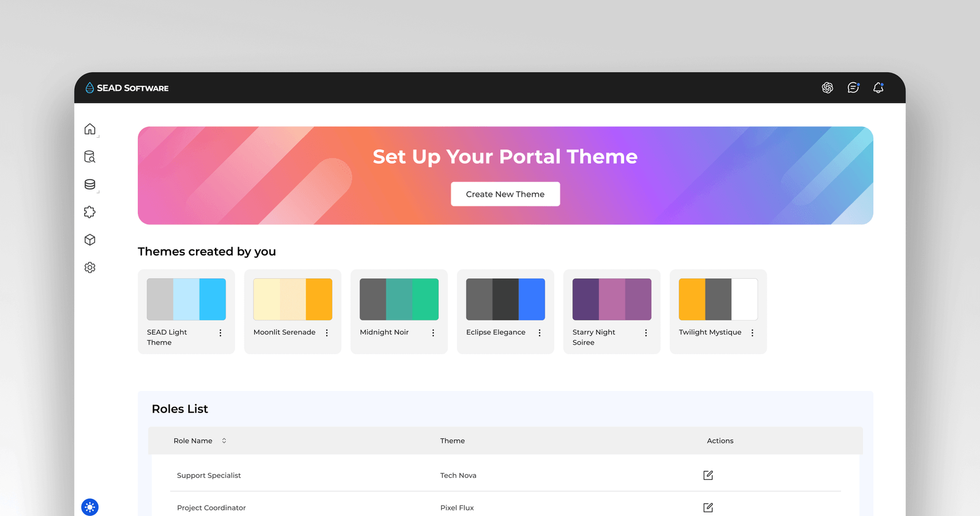The image size is (980, 516).
Task: Open the chat messages icon
Action: coord(853,88)
